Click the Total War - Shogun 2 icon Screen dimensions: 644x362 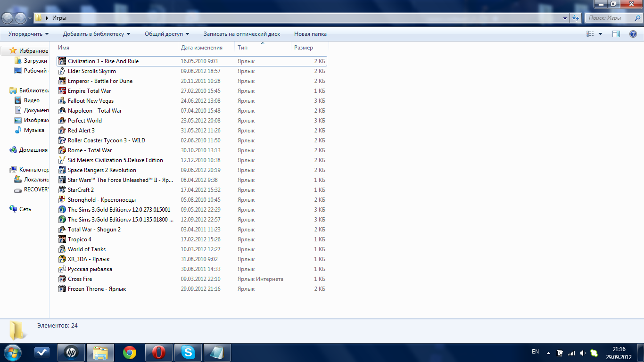pyautogui.click(x=62, y=230)
